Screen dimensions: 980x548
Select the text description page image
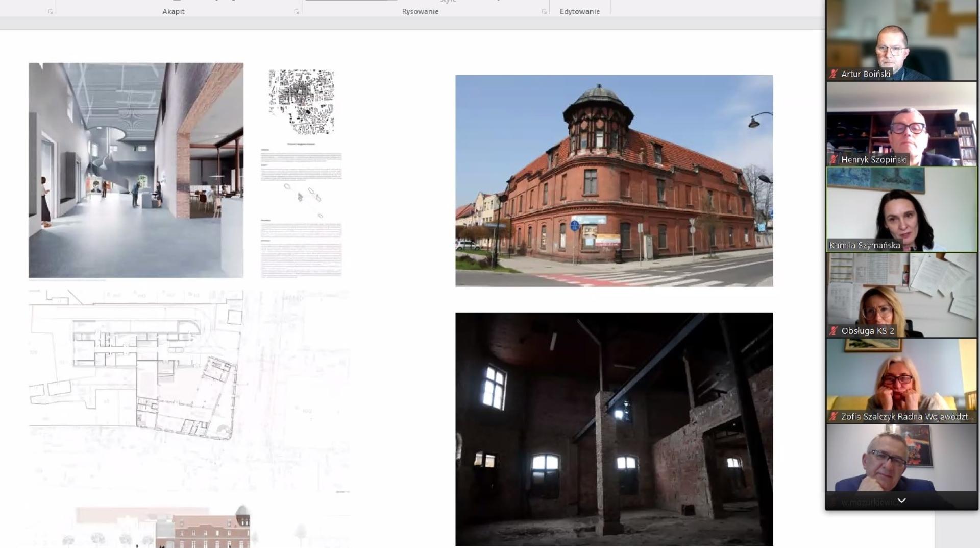(301, 211)
